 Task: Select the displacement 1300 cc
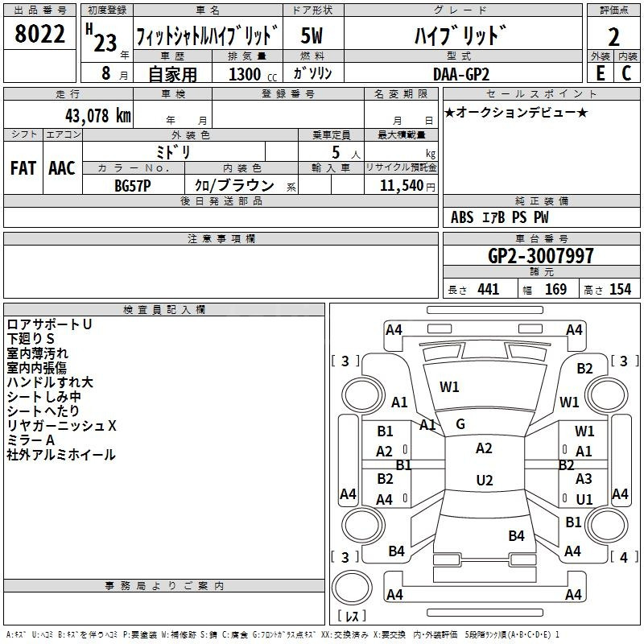click(253, 74)
